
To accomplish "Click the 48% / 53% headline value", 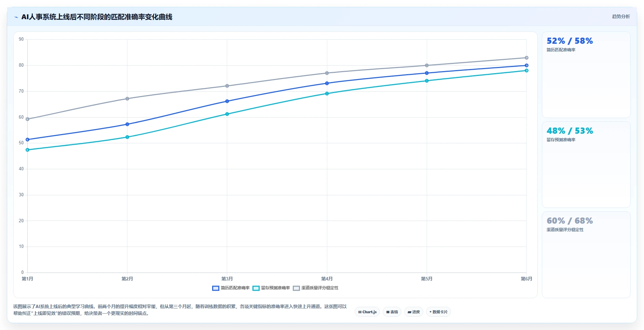I will pos(570,131).
